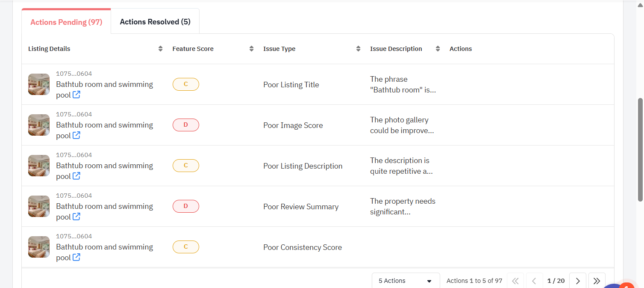The image size is (644, 288).
Task: Open "Bathtub room and swimming pool" Poor Listing Description link
Action: click(104, 166)
